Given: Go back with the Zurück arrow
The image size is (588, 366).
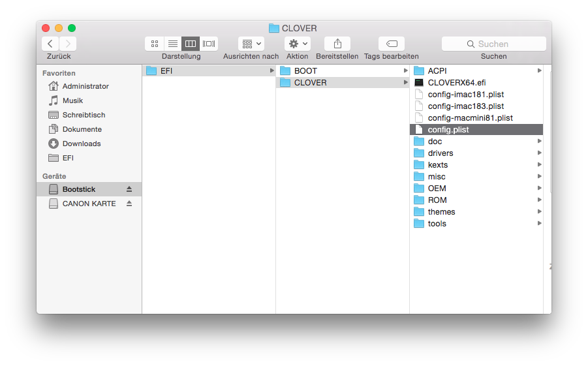Looking at the screenshot, I should coord(50,44).
